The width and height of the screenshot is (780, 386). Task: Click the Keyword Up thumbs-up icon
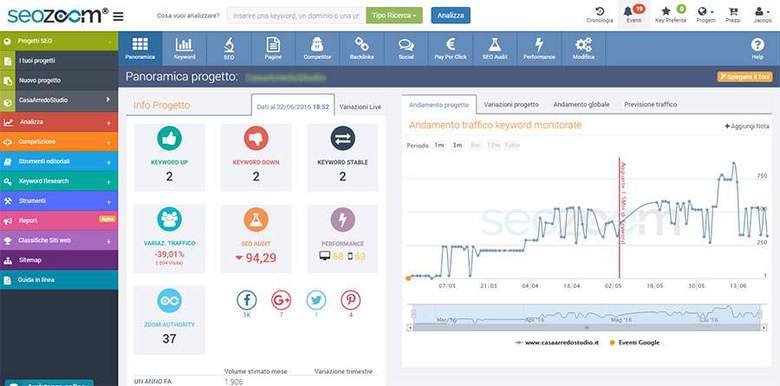[x=169, y=138]
